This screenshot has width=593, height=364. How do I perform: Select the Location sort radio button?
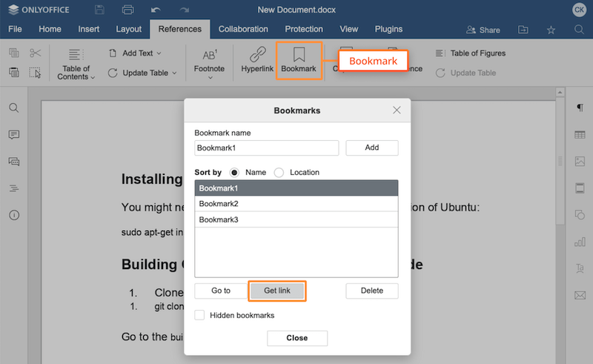click(279, 173)
